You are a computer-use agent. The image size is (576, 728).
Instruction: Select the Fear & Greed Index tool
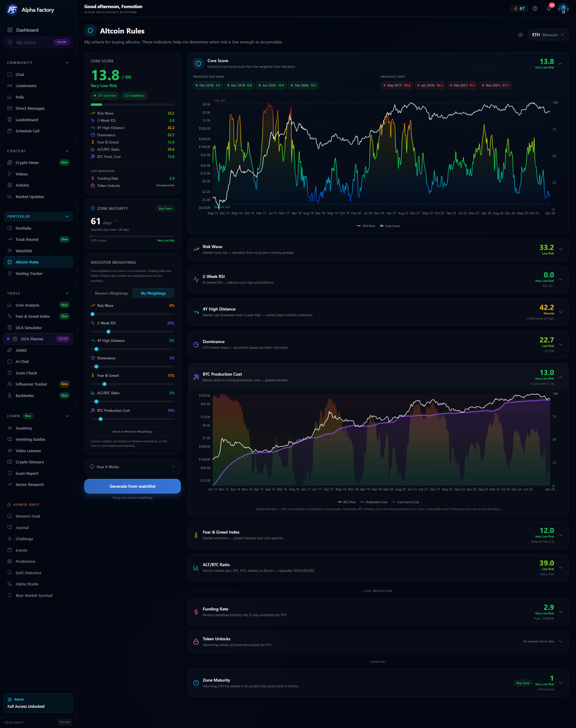32,316
